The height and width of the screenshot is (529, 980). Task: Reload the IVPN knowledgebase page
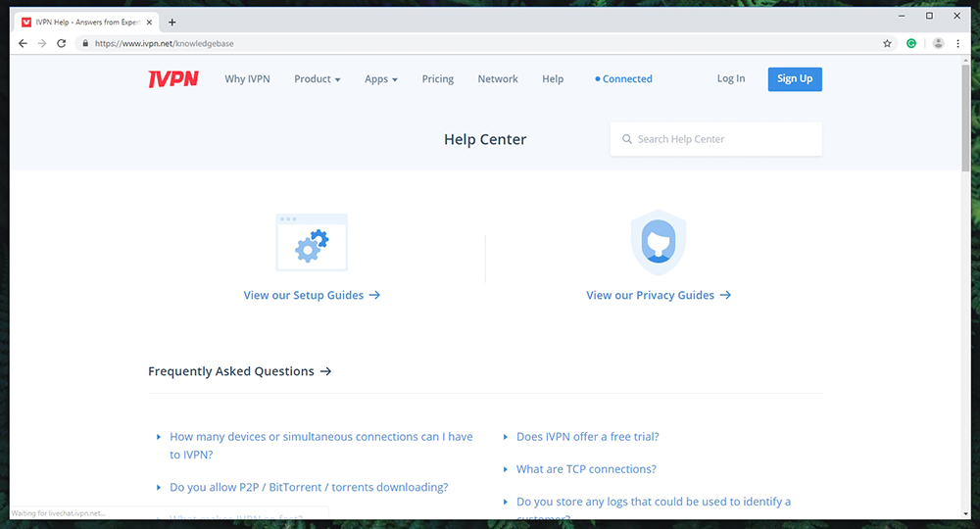pyautogui.click(x=61, y=43)
